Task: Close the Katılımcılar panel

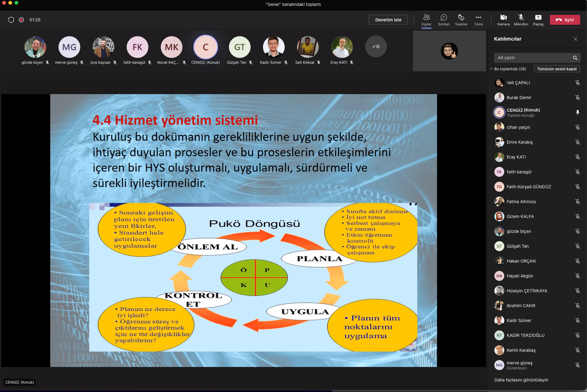Action: point(575,39)
